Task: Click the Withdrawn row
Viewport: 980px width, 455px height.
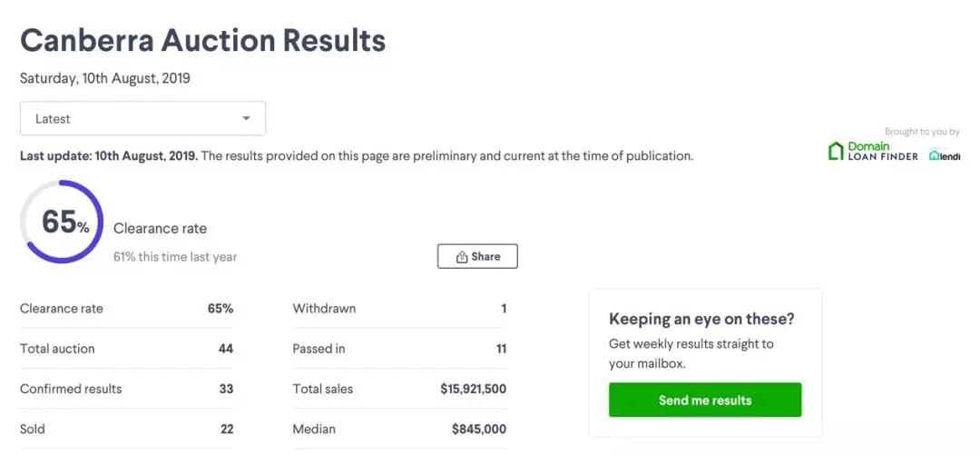Action: [x=399, y=309]
